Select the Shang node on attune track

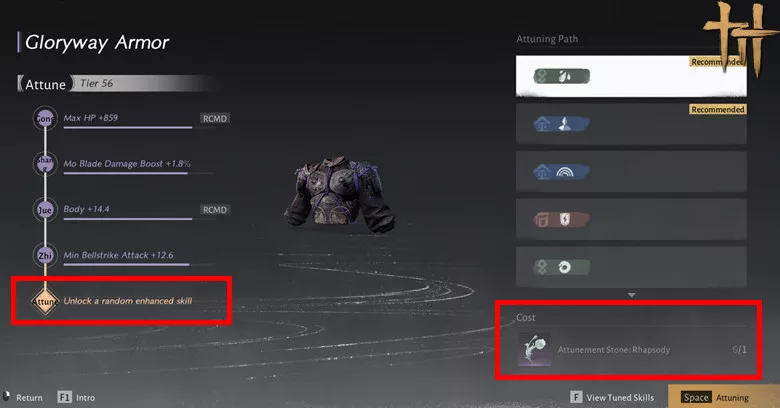[x=45, y=164]
